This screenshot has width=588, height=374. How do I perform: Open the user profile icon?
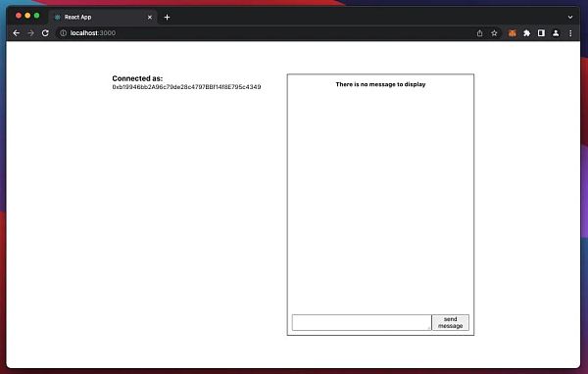556,33
